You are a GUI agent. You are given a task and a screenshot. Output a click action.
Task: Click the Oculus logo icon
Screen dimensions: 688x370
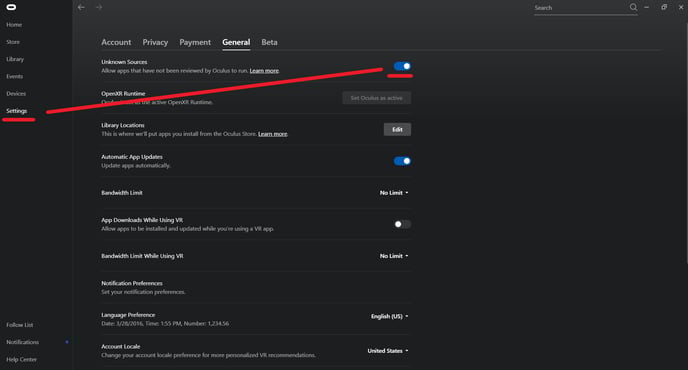click(x=11, y=7)
